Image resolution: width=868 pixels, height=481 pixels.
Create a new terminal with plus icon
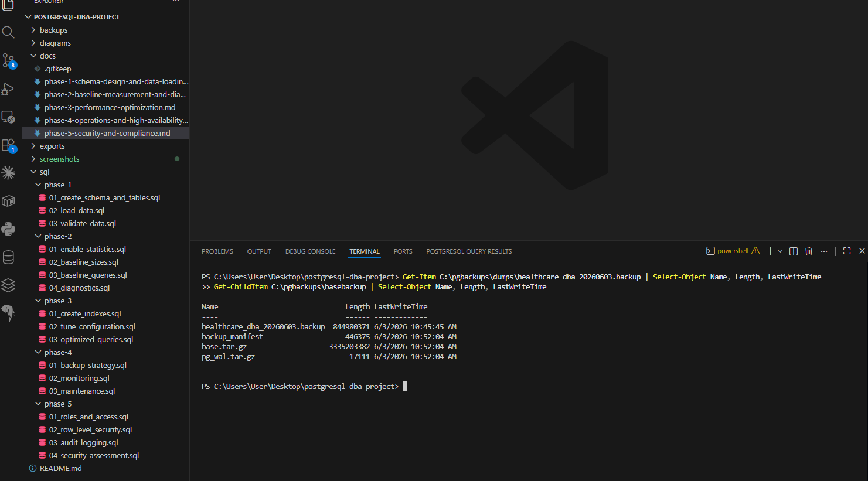tap(770, 251)
